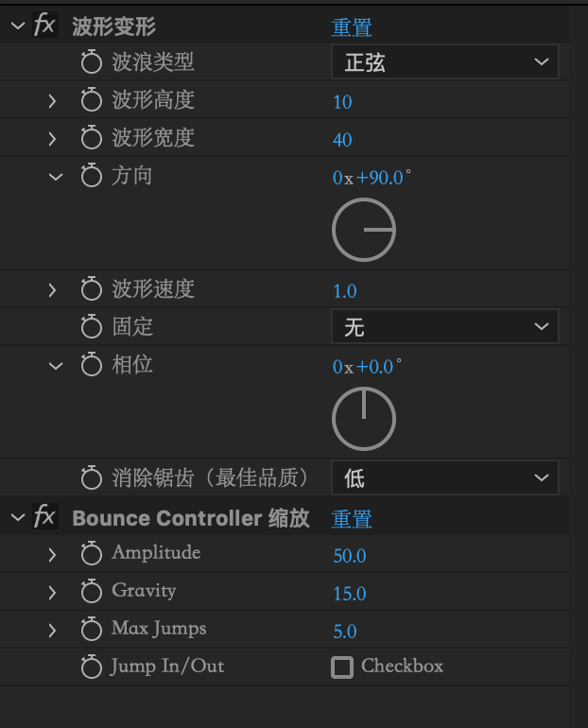The image size is (588, 728).
Task: Open the 消除锯齿 quality dropdown
Action: [x=444, y=477]
